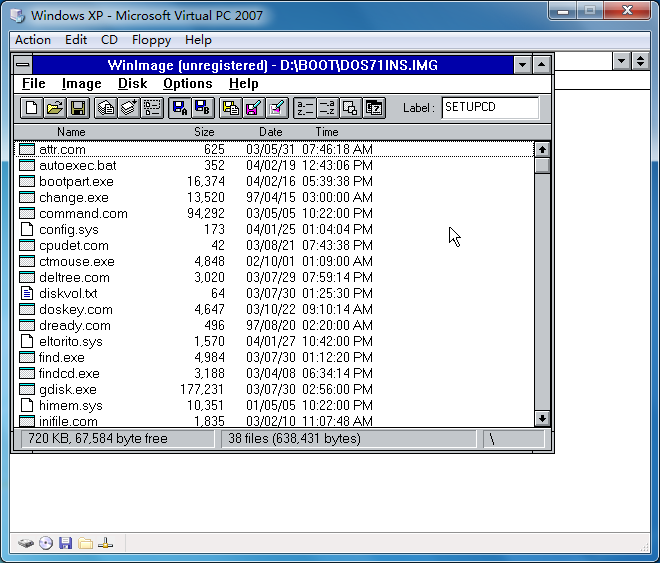Screen dimensions: 660x563
Task: Select the drive B toolbar icon
Action: pos(202,108)
